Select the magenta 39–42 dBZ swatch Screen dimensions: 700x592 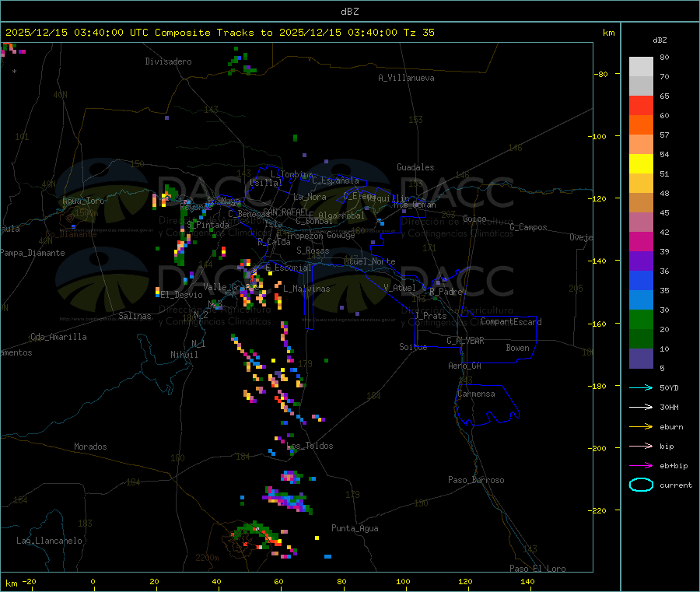click(x=641, y=241)
